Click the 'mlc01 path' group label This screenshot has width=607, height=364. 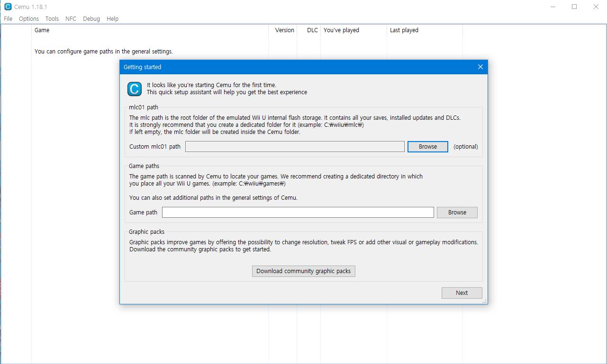tap(144, 107)
